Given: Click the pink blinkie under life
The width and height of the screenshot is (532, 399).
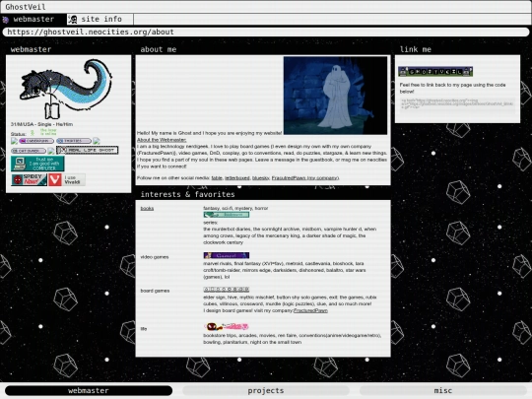Looking at the screenshot, I should click(x=227, y=326).
